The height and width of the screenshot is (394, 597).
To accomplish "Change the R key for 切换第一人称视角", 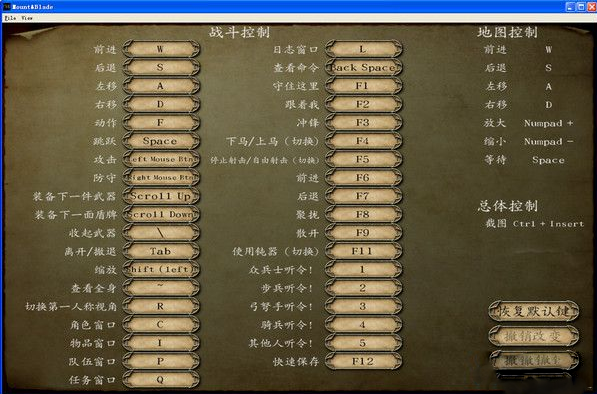I will pos(161,306).
